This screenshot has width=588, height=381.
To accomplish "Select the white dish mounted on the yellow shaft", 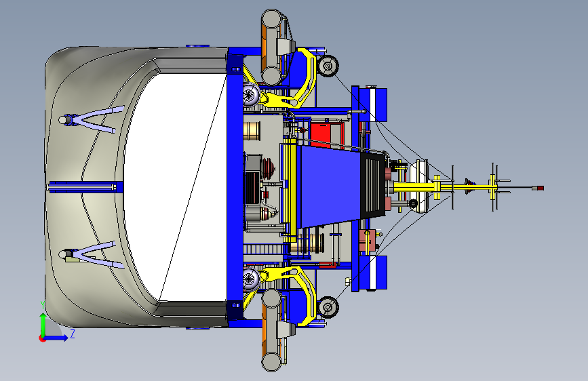I will (418, 186).
